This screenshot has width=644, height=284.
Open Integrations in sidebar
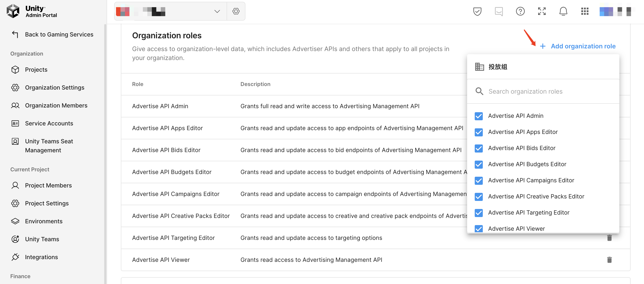[41, 257]
